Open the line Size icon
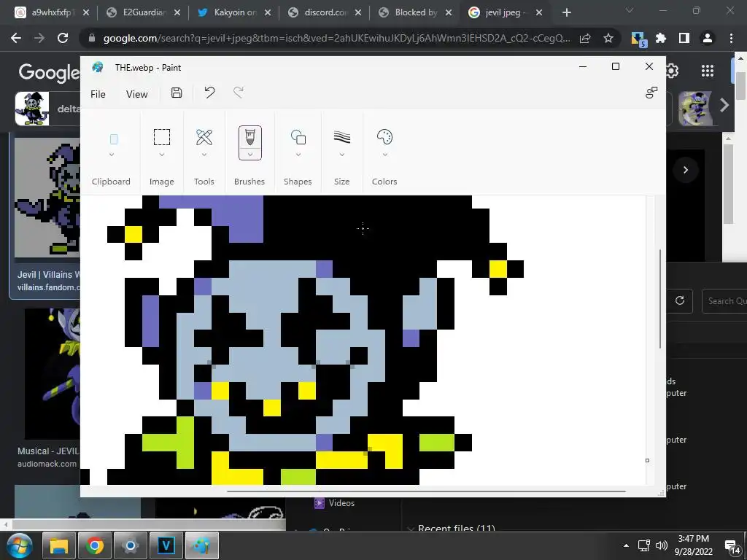This screenshot has width=747, height=560. tap(342, 137)
